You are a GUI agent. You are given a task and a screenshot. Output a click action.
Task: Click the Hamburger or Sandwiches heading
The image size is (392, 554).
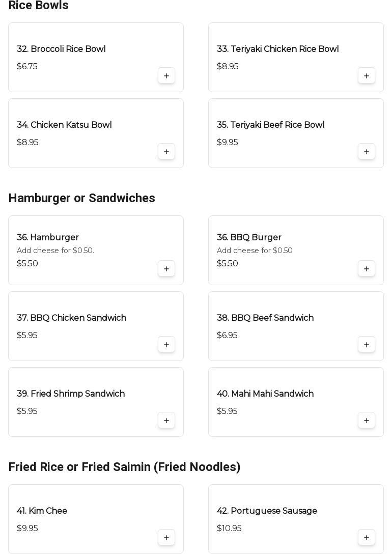[81, 198]
